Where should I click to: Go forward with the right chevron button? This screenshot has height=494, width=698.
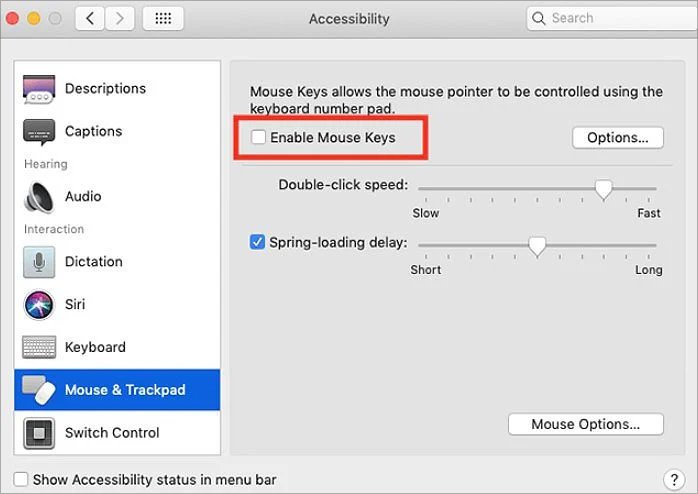pos(119,18)
